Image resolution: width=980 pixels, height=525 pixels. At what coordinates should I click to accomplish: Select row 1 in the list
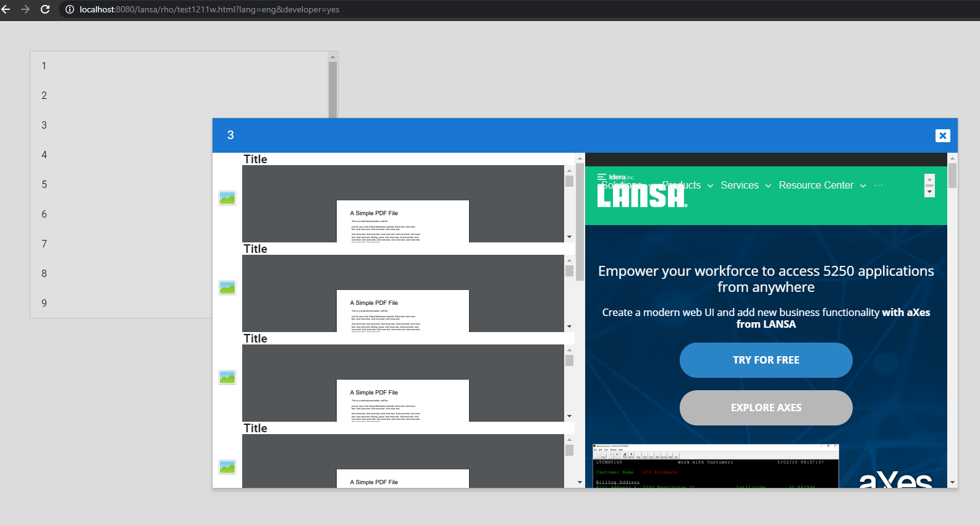coord(179,66)
